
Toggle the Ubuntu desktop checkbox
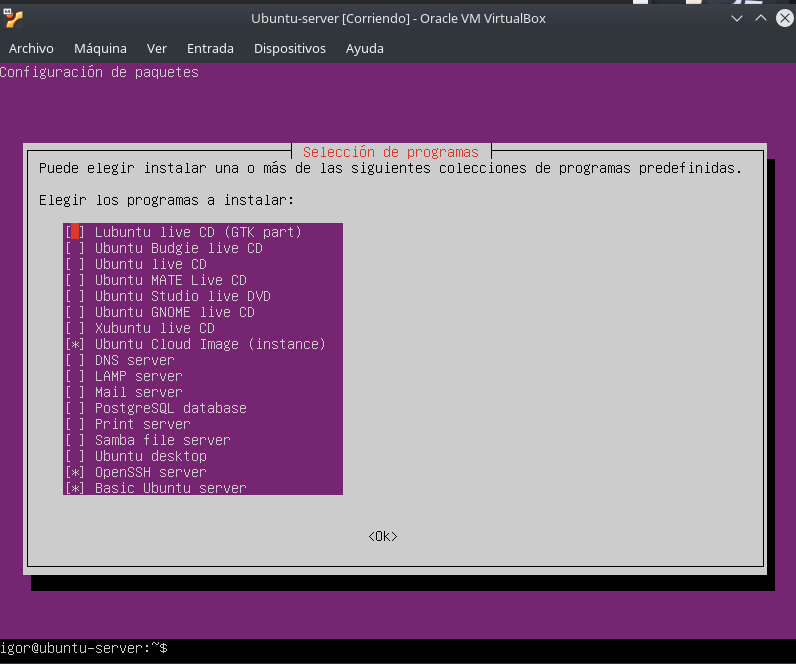tap(75, 456)
